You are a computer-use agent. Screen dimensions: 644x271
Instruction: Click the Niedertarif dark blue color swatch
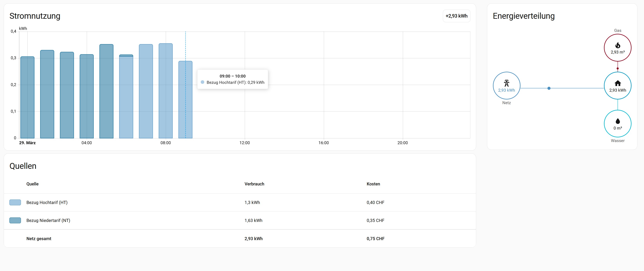(15, 221)
